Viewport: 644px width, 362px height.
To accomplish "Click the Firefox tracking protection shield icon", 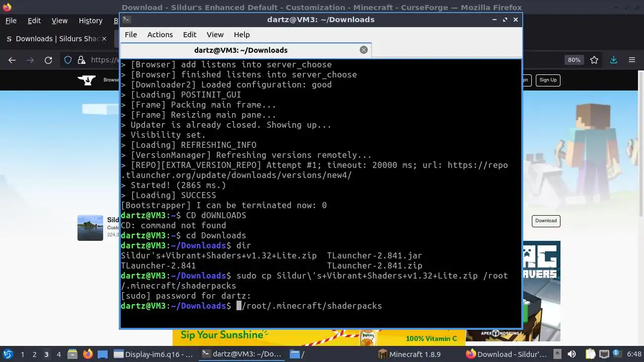I will [68, 60].
